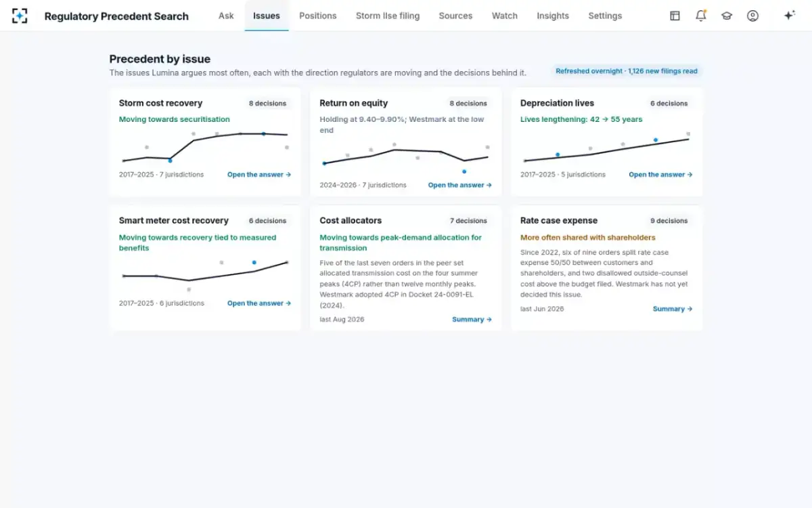Click the Return on equity card title

[x=354, y=103]
